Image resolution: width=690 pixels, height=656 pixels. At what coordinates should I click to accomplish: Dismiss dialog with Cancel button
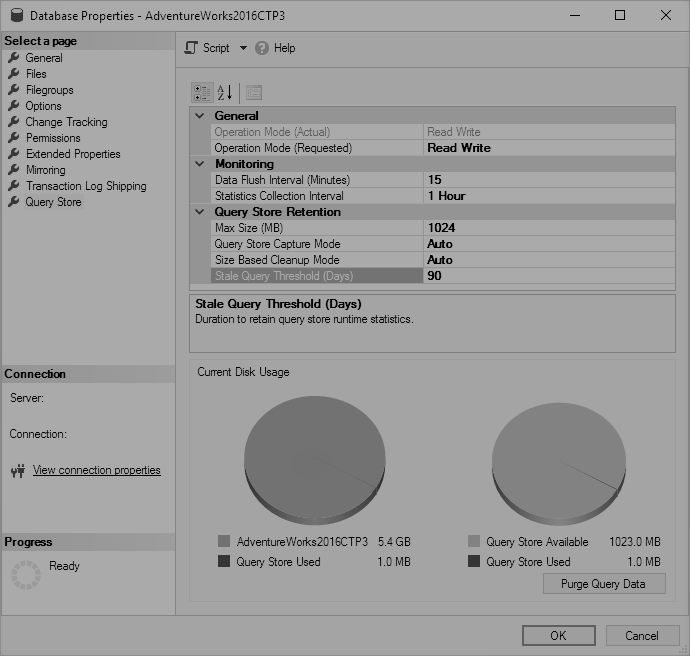point(642,635)
